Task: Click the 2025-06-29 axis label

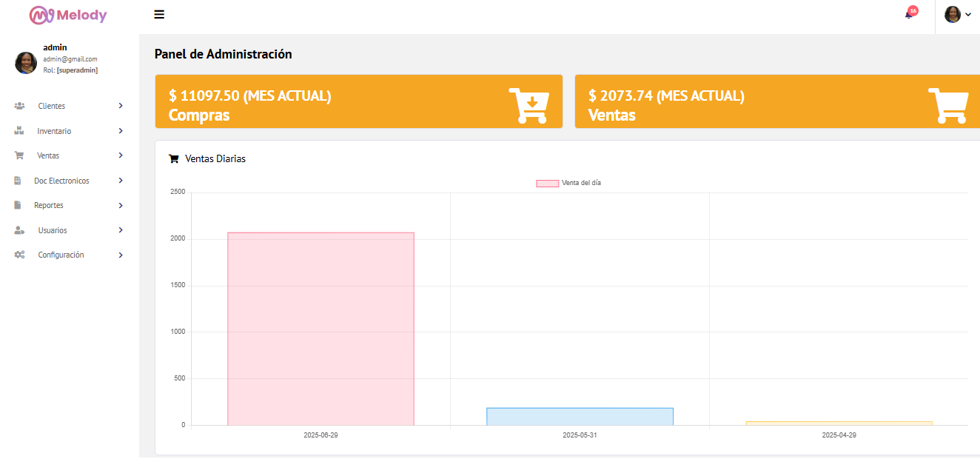Action: coord(320,435)
